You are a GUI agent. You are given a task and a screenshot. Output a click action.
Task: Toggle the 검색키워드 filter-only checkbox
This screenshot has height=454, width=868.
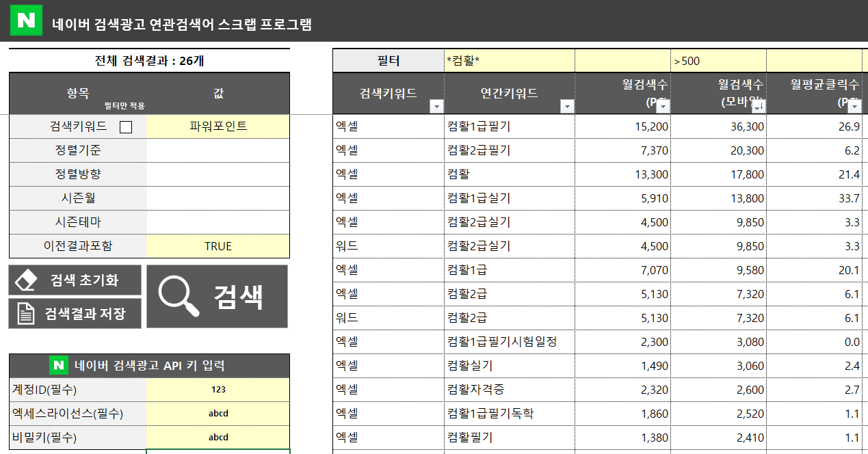click(126, 126)
